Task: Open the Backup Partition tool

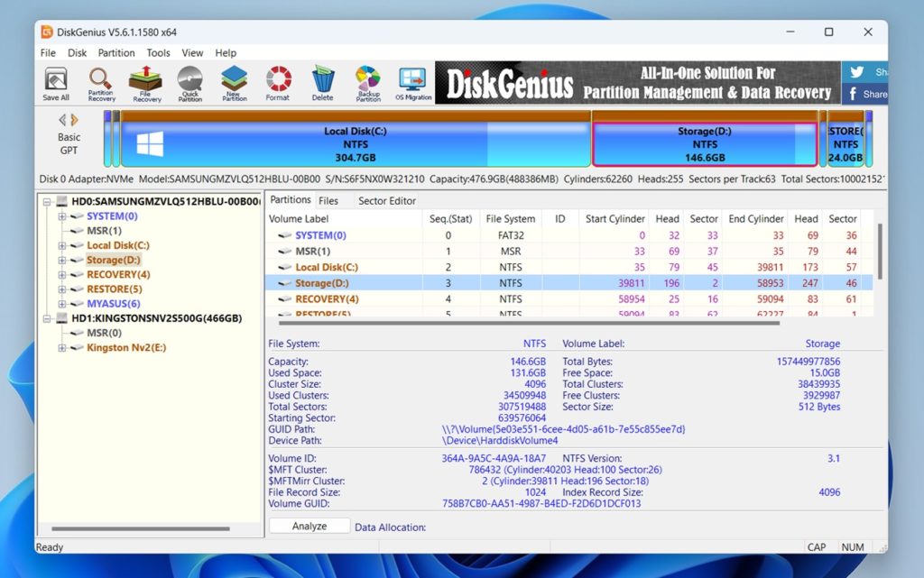Action: (x=368, y=83)
